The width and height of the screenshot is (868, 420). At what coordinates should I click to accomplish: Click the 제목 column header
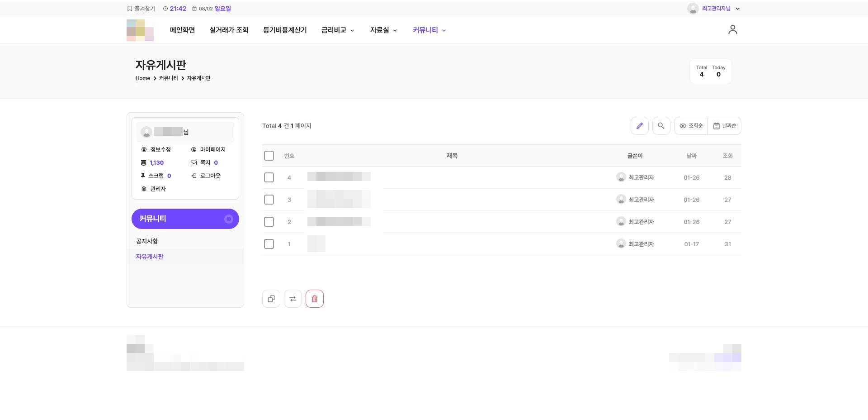(452, 156)
